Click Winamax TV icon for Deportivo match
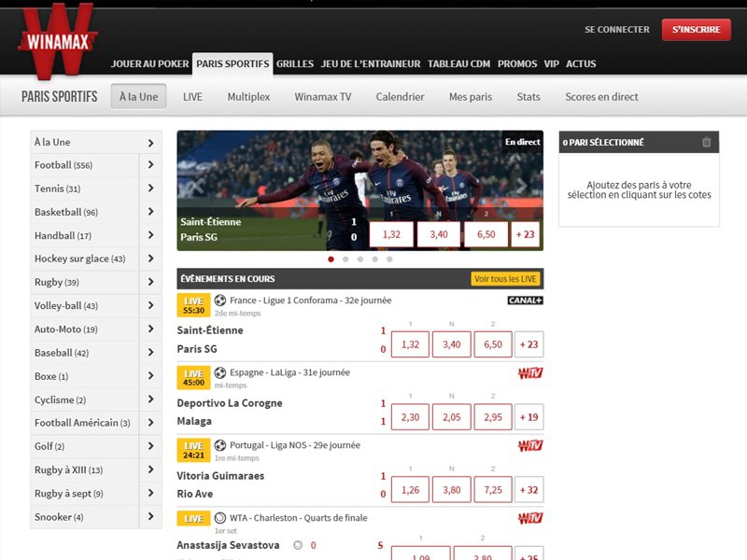This screenshot has height=560, width=747. (x=530, y=373)
